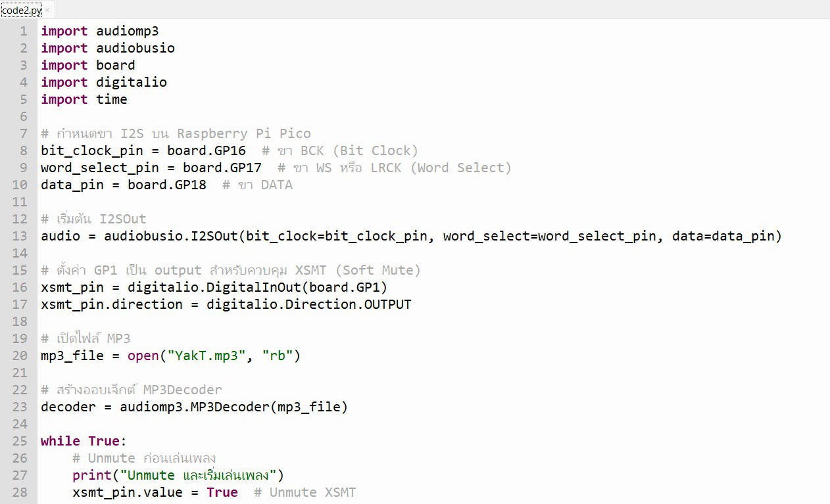
Task: Click line number 28 in the gutter
Action: [x=20, y=492]
